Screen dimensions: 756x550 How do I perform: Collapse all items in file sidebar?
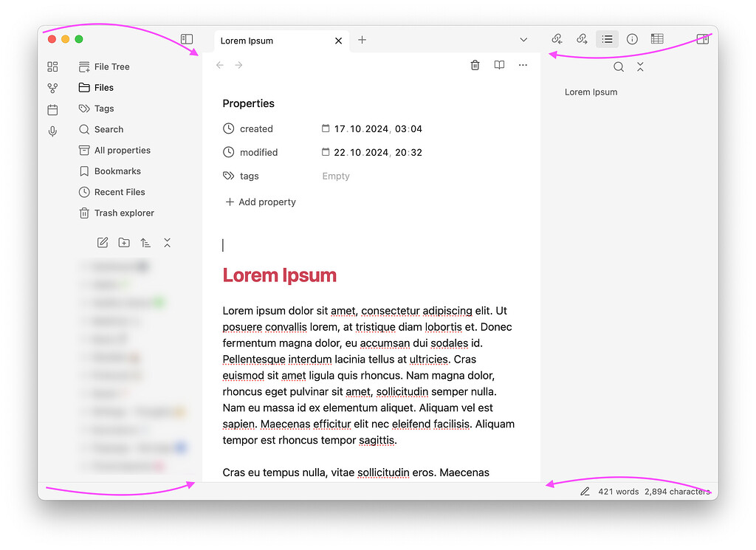click(167, 242)
